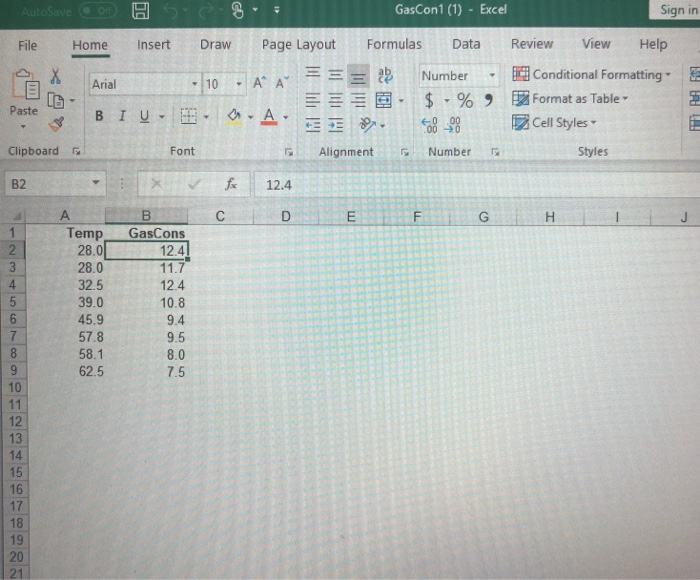
Task: Click the Wrap Text icon
Action: pos(385,75)
